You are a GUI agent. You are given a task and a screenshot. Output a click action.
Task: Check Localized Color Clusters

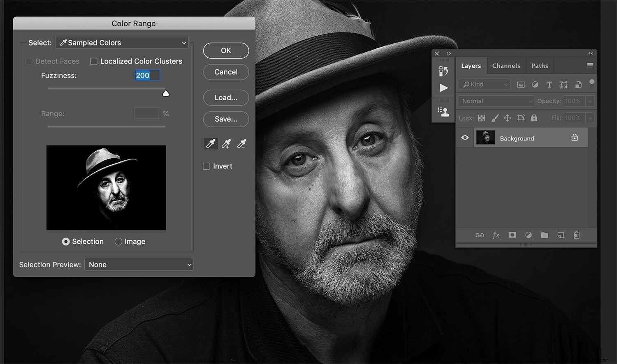tap(94, 61)
